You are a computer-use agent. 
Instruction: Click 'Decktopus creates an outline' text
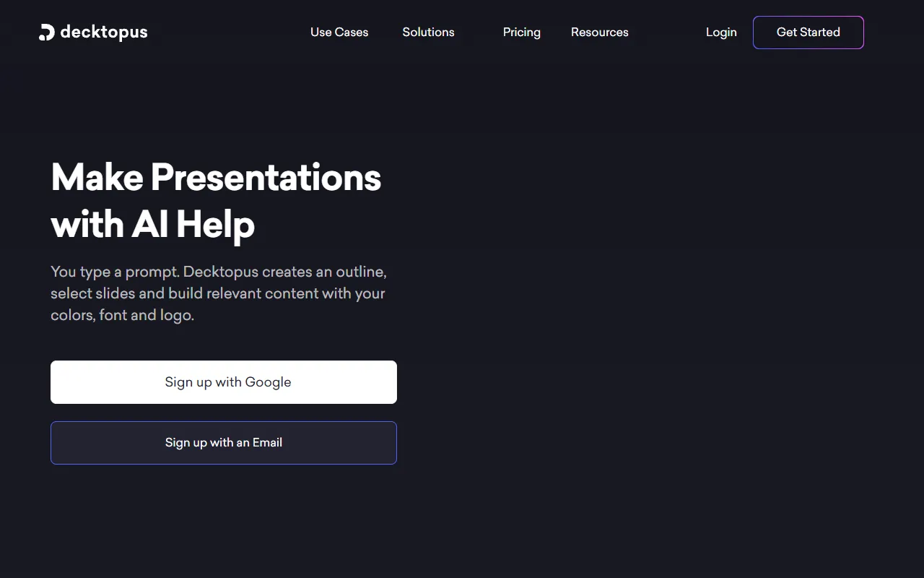285,272
